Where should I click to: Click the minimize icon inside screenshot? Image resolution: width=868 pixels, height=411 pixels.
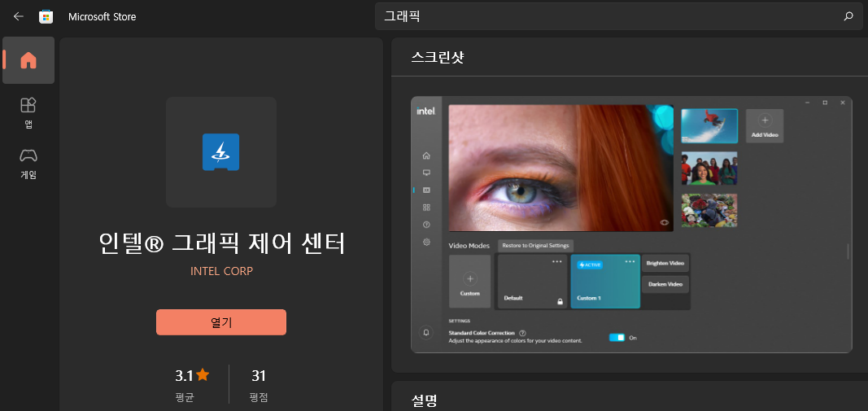coord(807,103)
